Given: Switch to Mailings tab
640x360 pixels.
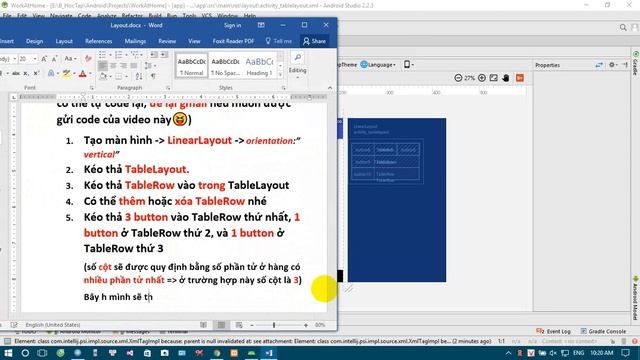Looking at the screenshot, I should [135, 41].
